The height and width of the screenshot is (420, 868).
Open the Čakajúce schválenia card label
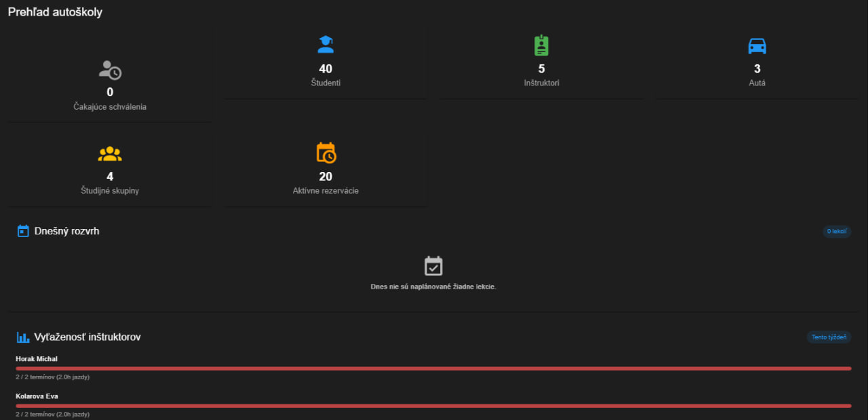(110, 106)
